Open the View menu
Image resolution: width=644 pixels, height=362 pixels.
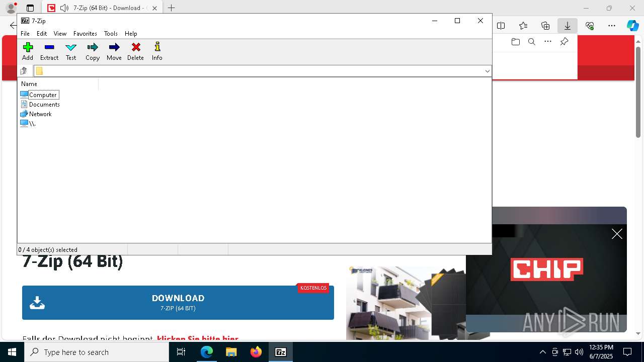coord(60,34)
